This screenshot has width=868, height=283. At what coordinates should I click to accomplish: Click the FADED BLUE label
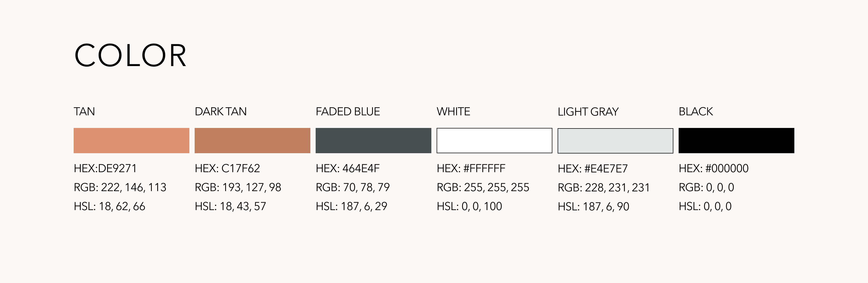(348, 111)
